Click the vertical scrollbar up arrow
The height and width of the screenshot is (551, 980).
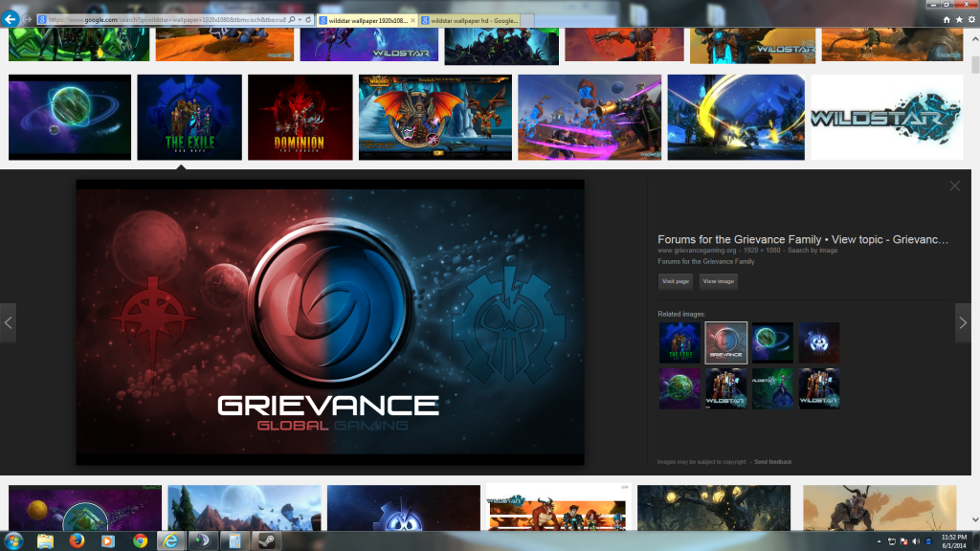click(x=975, y=38)
